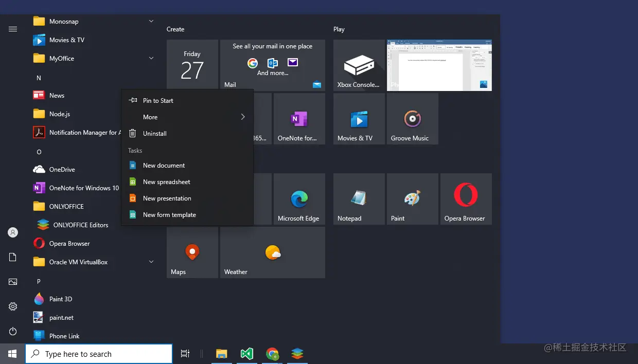The width and height of the screenshot is (638, 364).
Task: Open File Explorer from the taskbar
Action: pyautogui.click(x=221, y=354)
